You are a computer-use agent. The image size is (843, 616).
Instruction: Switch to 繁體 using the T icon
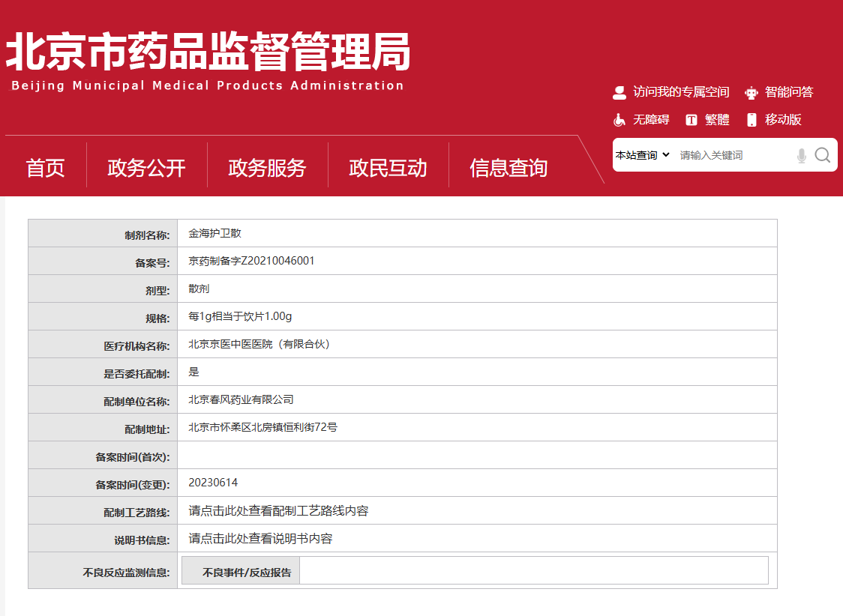click(x=691, y=120)
